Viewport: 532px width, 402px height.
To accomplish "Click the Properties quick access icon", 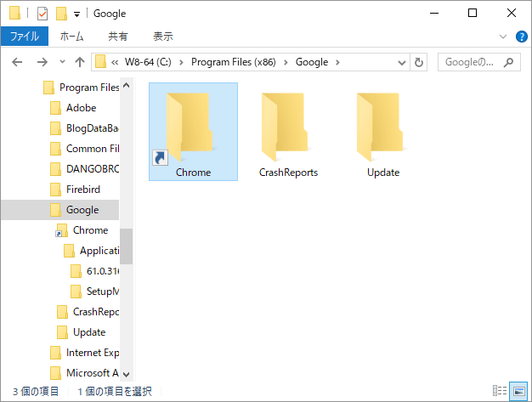I will pos(42,14).
